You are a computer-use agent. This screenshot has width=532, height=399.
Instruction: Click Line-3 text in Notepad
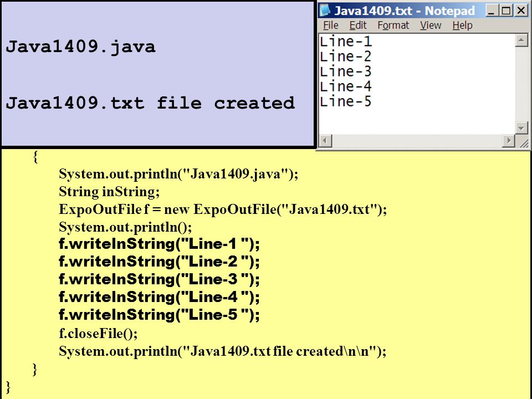coord(346,71)
